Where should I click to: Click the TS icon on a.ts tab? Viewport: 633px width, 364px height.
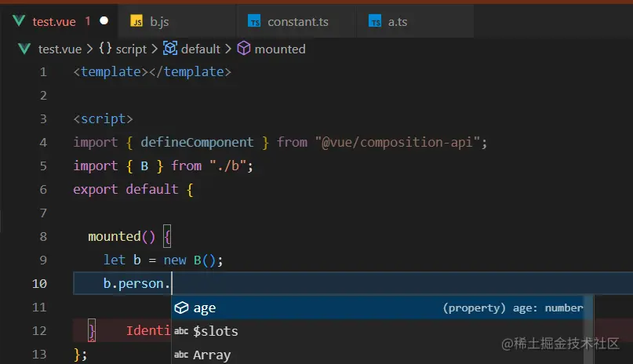(375, 21)
